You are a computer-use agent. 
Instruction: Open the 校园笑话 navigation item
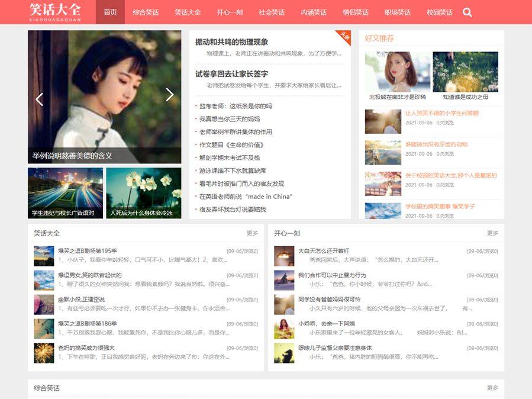[x=440, y=12]
